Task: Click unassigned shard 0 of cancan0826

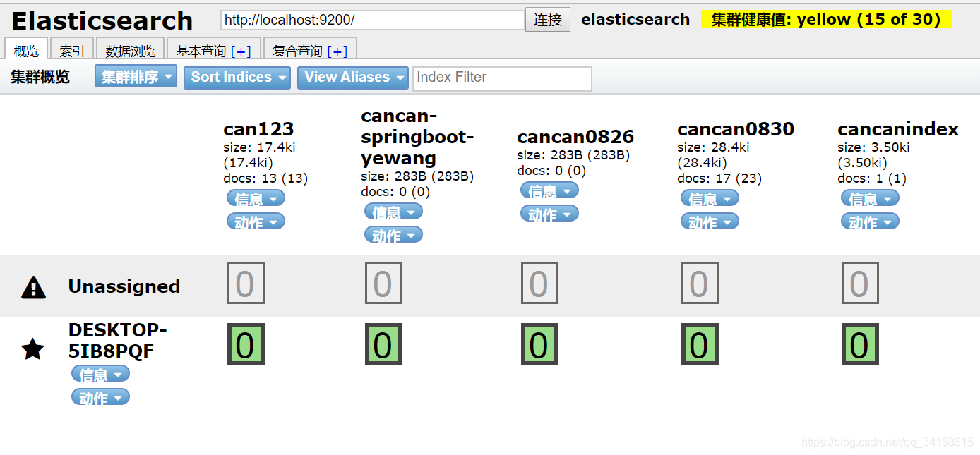Action: point(539,283)
